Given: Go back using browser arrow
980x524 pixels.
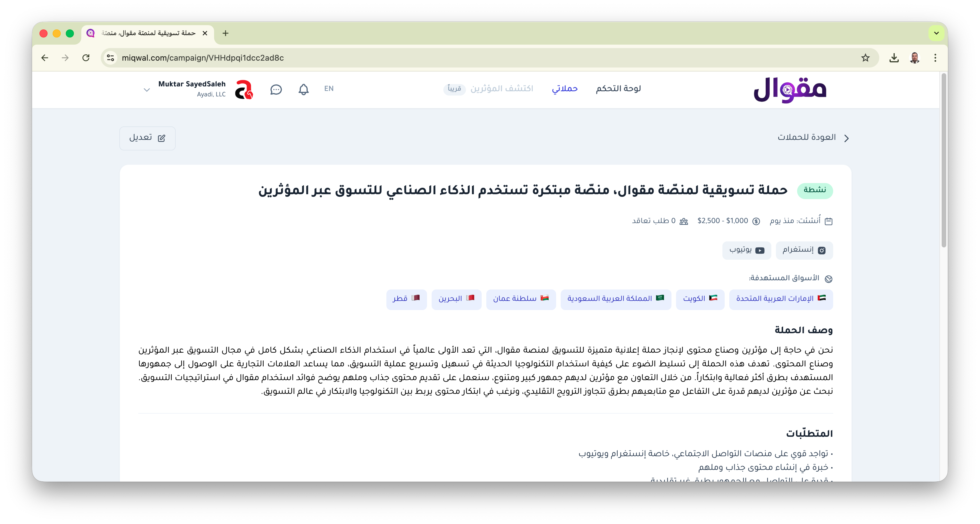Looking at the screenshot, I should click(x=45, y=58).
